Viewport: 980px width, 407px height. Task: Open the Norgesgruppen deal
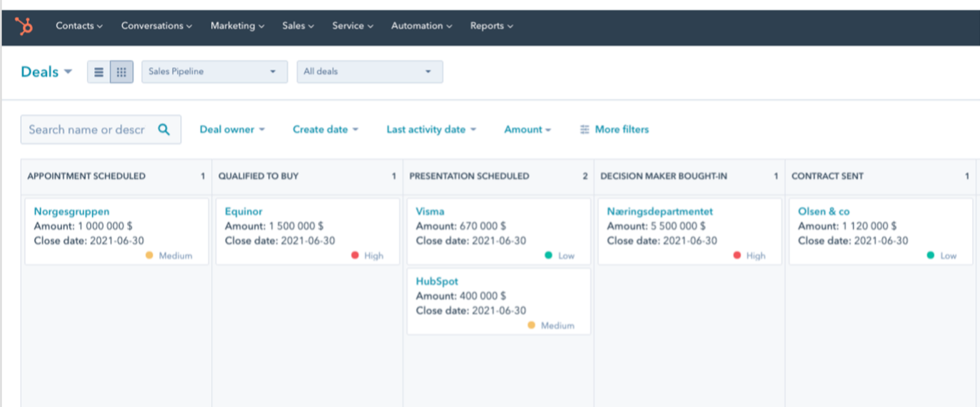(72, 211)
